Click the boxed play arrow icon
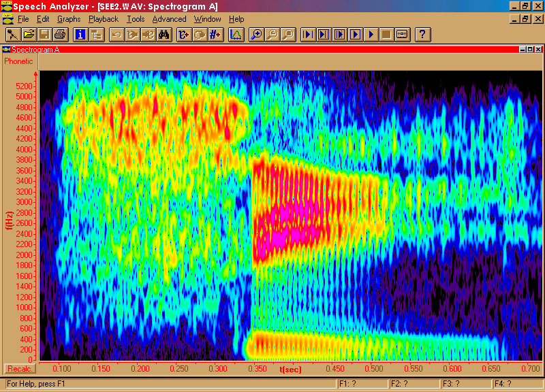The height and width of the screenshot is (392, 545). pyautogui.click(x=355, y=35)
